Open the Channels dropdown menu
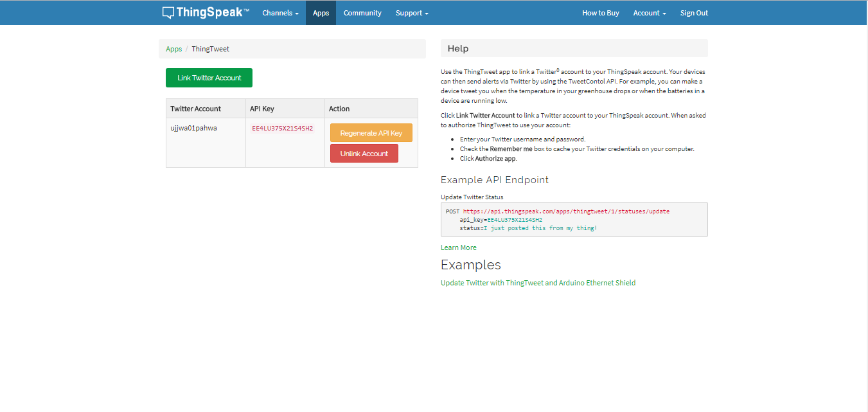 coord(280,13)
